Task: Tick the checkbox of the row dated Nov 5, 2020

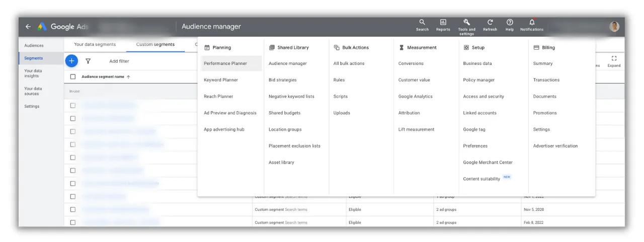Action: point(73,209)
